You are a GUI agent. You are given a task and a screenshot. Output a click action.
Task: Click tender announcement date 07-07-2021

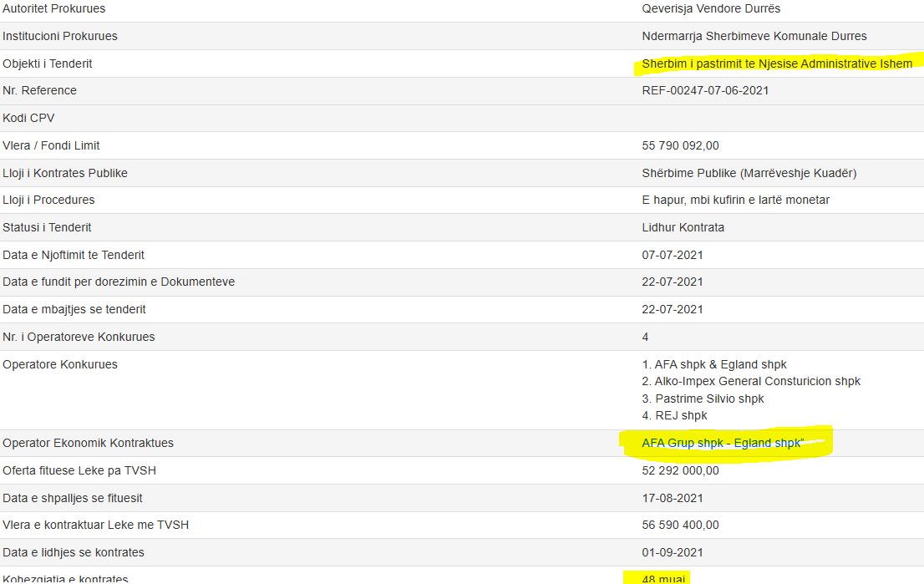(673, 255)
